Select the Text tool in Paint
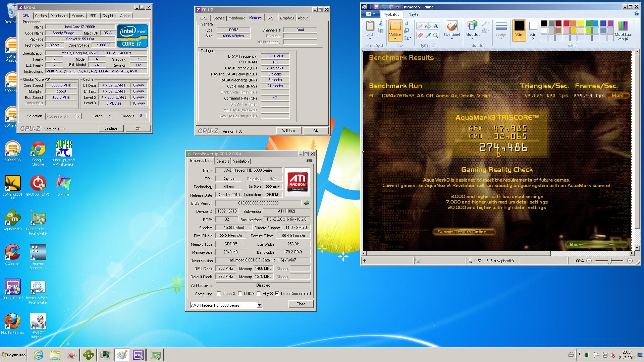Image resolution: width=644 pixels, height=362 pixels. (436, 26)
